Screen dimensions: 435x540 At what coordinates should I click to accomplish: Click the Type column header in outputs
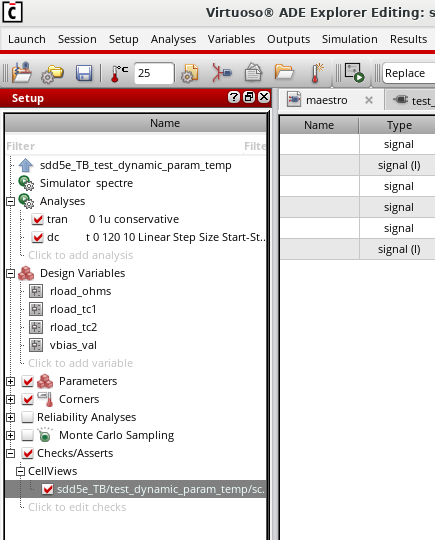[x=397, y=125]
